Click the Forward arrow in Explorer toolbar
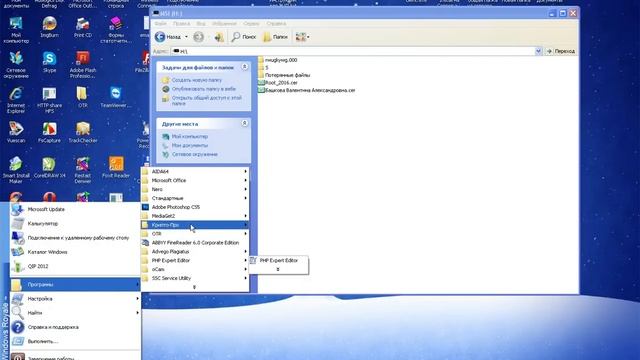The height and width of the screenshot is (360, 640). 198,37
